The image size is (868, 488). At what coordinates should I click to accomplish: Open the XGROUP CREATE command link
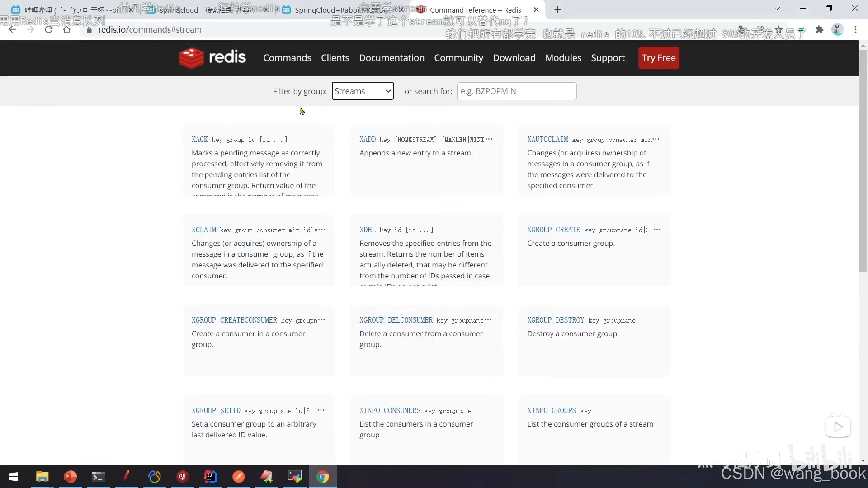pyautogui.click(x=553, y=230)
